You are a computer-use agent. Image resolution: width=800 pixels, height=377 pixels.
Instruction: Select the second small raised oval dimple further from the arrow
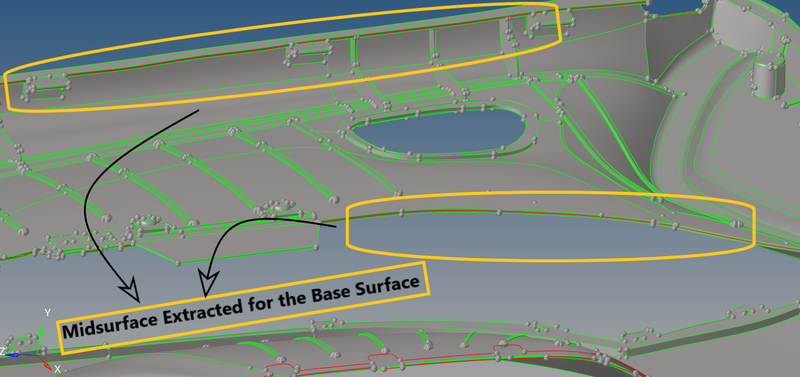149,221
